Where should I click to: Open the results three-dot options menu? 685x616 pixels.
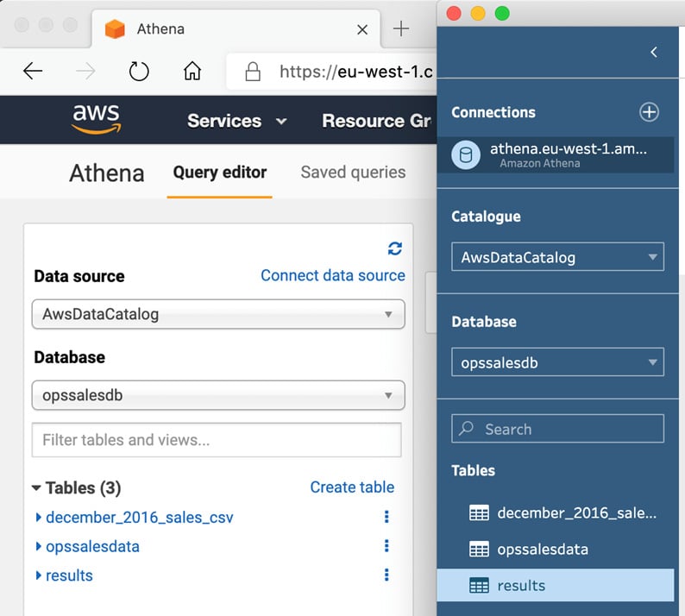click(386, 575)
